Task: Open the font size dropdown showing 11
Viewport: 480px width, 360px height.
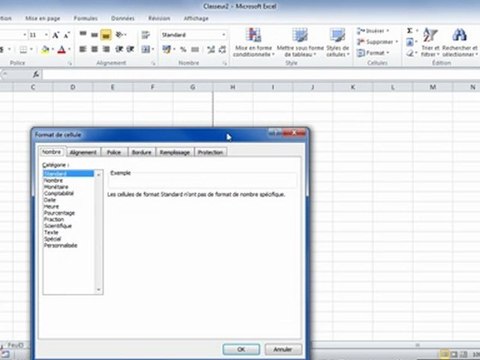Action: coord(46,35)
